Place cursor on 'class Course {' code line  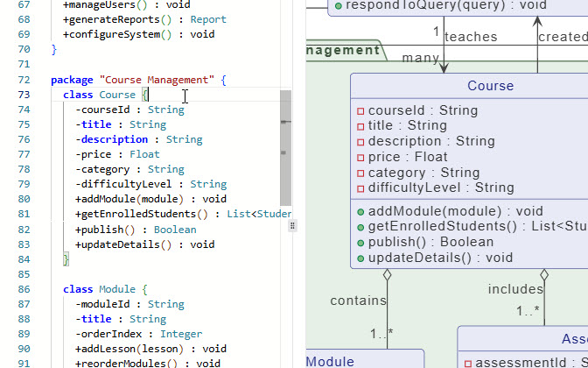pos(106,95)
